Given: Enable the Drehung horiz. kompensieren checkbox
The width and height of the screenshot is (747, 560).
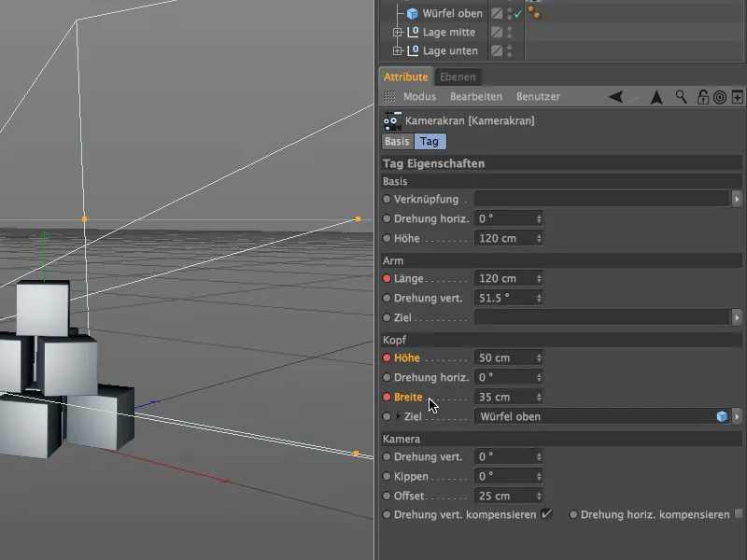Looking at the screenshot, I should [x=739, y=514].
